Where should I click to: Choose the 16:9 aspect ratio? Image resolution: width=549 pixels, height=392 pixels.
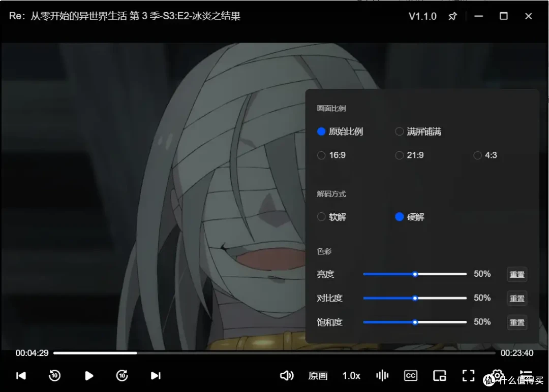[x=331, y=155]
